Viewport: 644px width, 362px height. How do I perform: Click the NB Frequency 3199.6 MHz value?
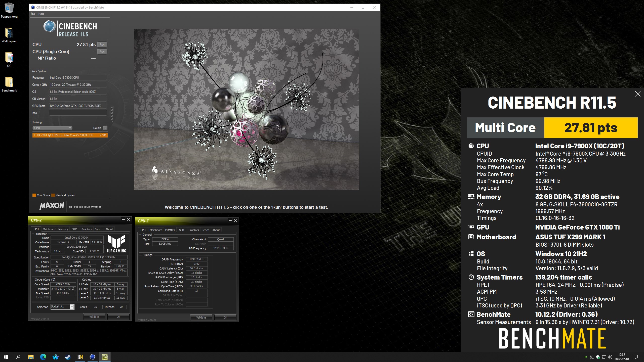tap(221, 248)
